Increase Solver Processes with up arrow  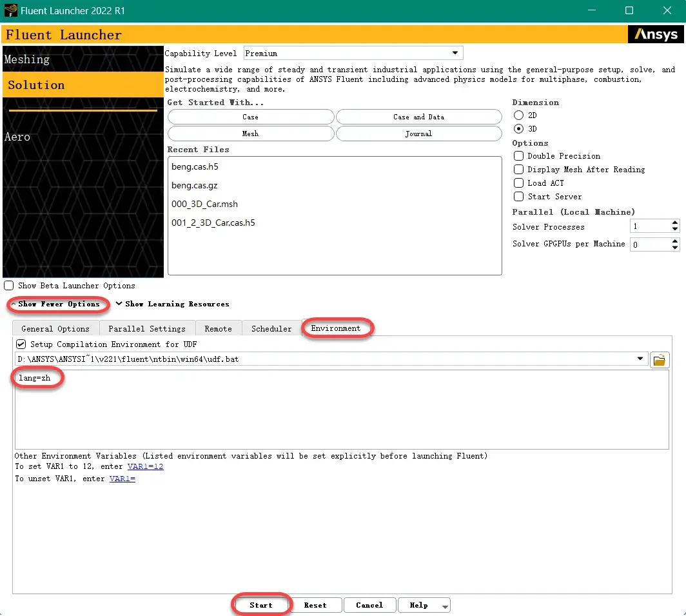click(x=674, y=223)
